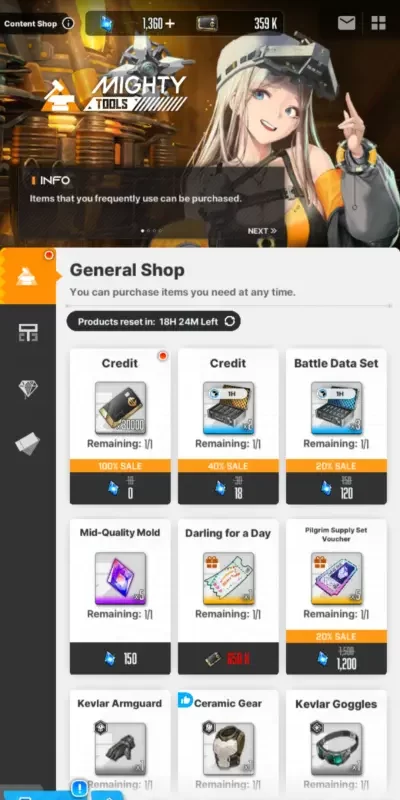Select the General Shop anvil sidebar tab

[28, 276]
